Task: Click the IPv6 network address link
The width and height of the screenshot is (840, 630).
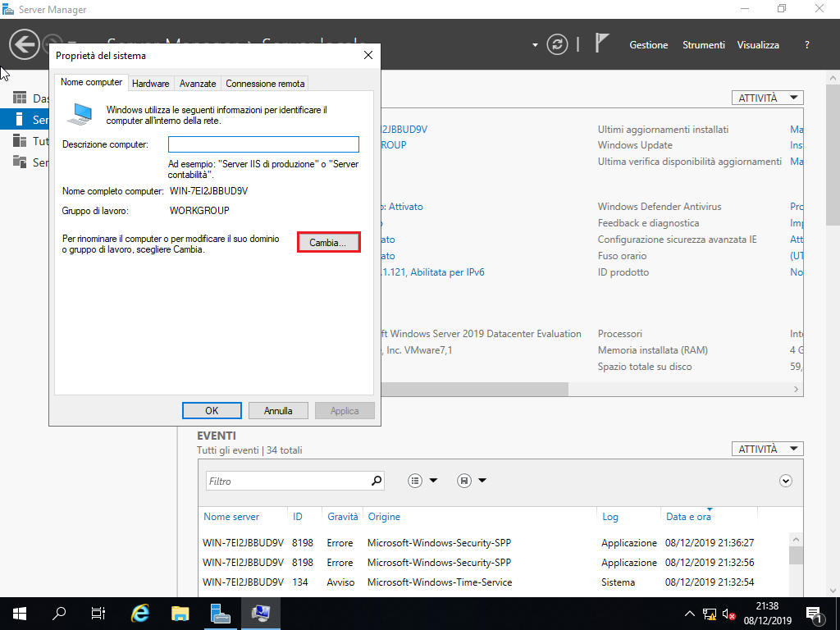Action: point(432,272)
